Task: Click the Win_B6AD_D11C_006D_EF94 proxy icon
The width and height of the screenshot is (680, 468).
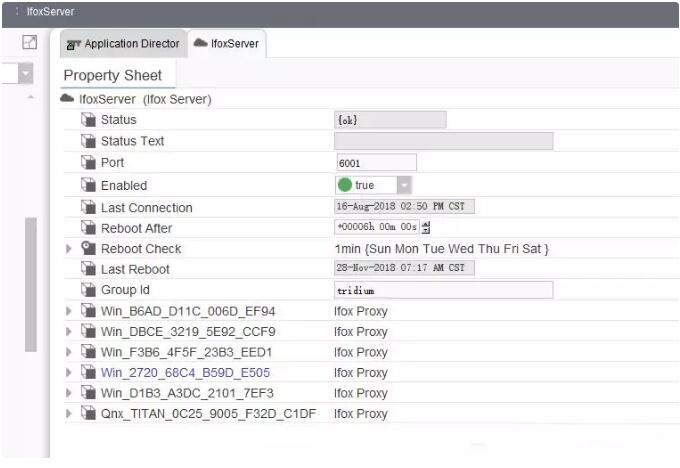Action: coord(87,311)
